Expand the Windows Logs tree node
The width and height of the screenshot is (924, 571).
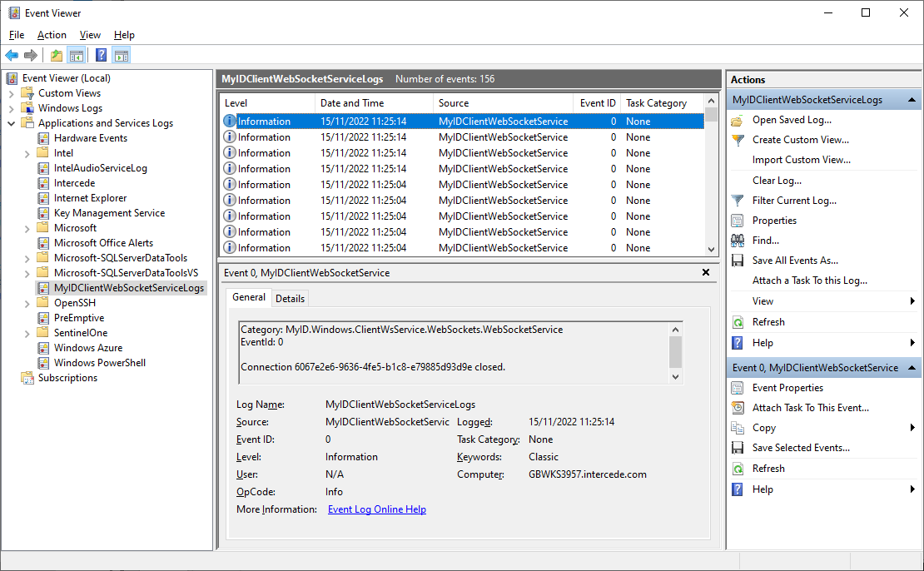click(x=12, y=108)
